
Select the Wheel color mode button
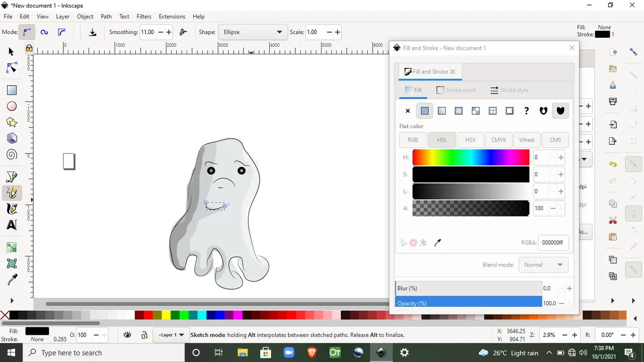pyautogui.click(x=527, y=140)
